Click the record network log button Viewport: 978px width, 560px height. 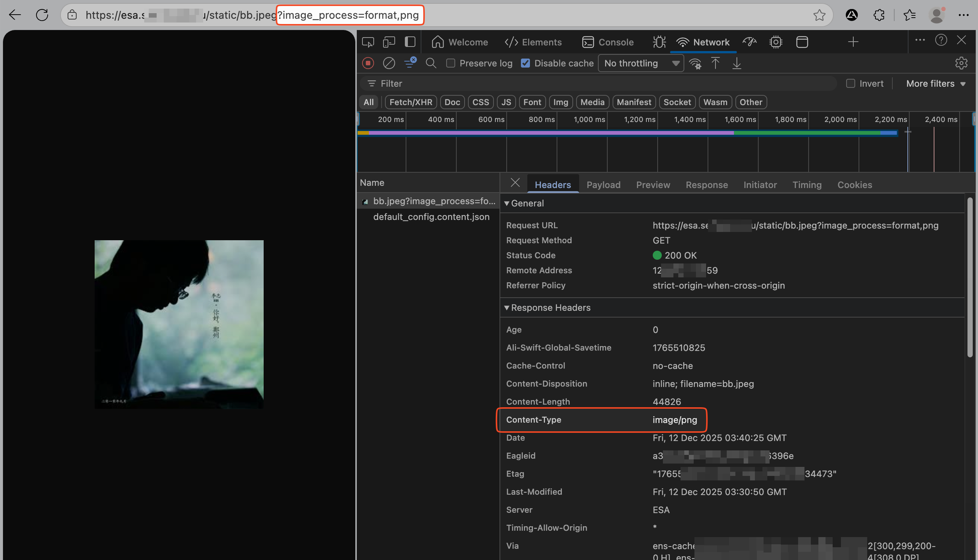pos(368,63)
